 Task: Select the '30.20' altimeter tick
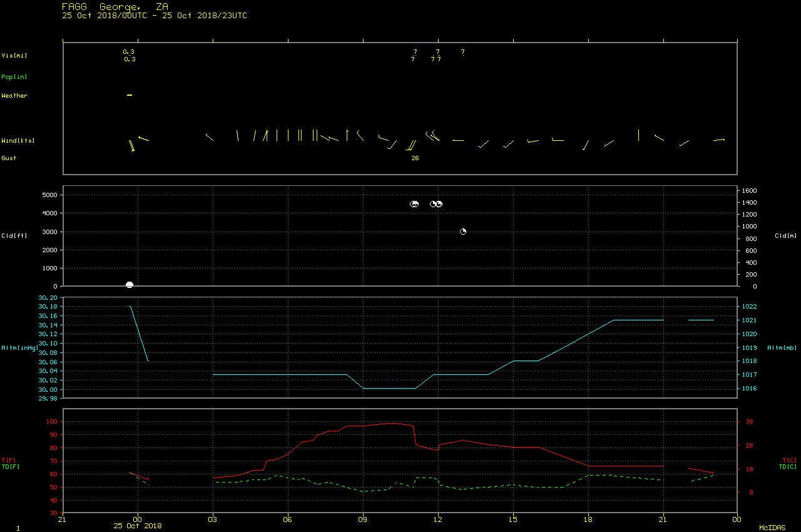[x=48, y=298]
